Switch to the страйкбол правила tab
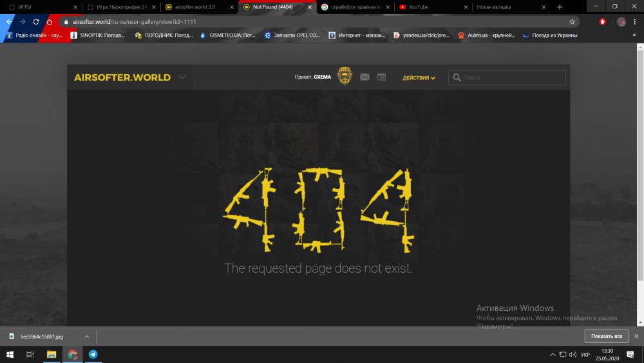Image resolution: width=644 pixels, height=363 pixels. (355, 7)
